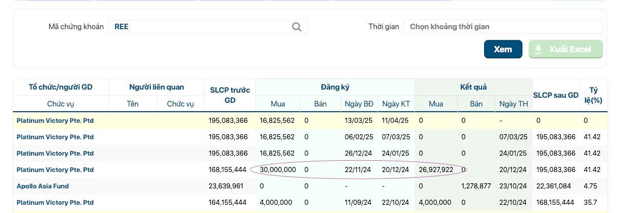Image resolution: width=644 pixels, height=213 pixels.
Task: Click the Xem button
Action: pos(503,49)
